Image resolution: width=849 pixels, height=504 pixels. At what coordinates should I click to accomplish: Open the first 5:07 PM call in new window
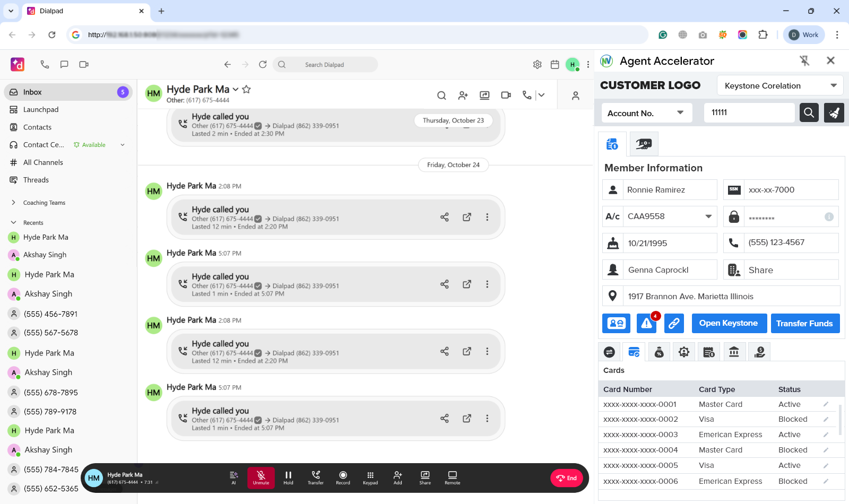[x=467, y=284]
